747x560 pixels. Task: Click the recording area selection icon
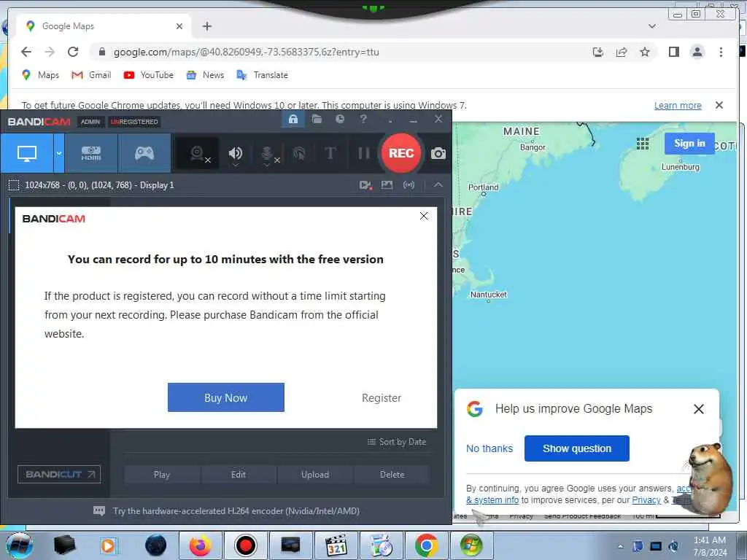click(14, 185)
